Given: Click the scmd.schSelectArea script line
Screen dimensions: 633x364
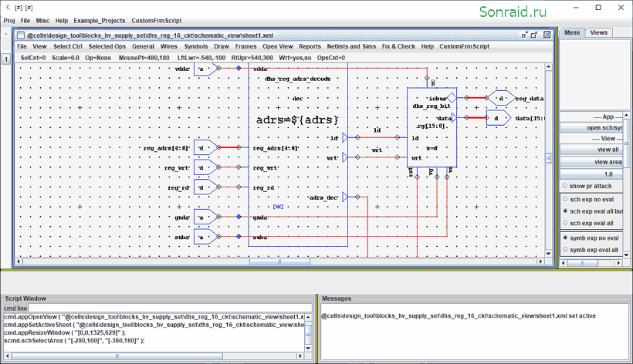Looking at the screenshot, I should (x=74, y=341).
